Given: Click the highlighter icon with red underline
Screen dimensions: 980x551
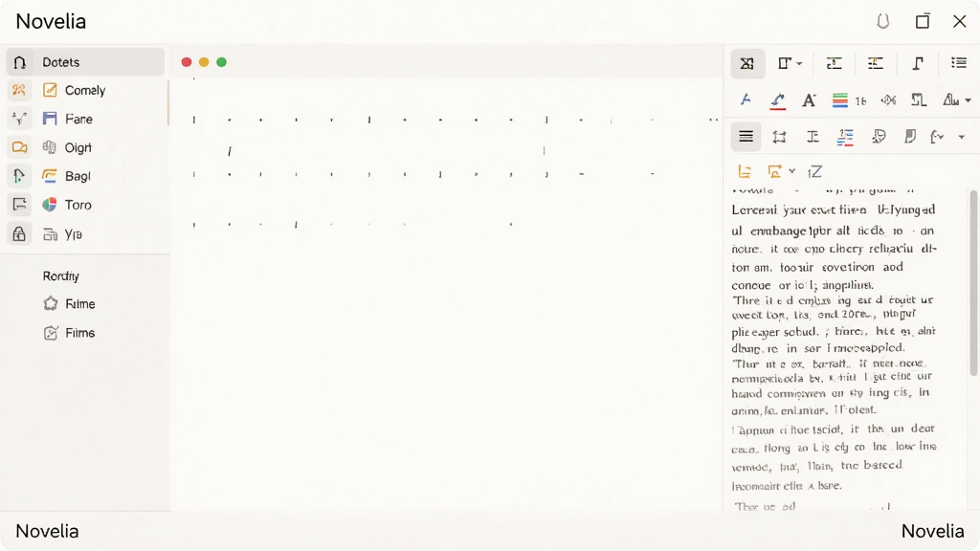Looking at the screenshot, I should [777, 100].
